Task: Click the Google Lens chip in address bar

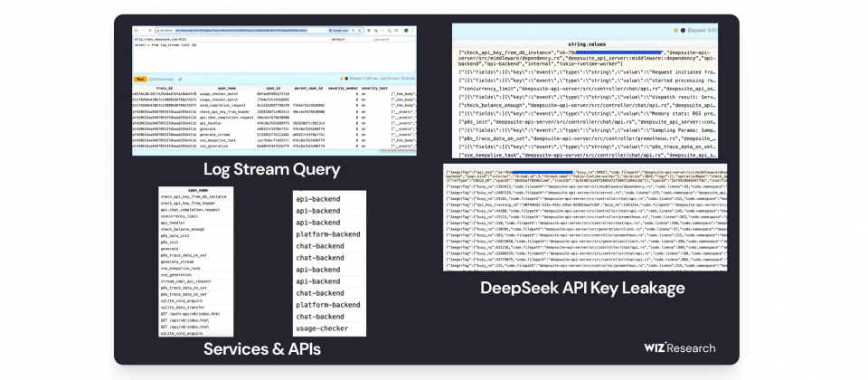Action: [x=339, y=31]
